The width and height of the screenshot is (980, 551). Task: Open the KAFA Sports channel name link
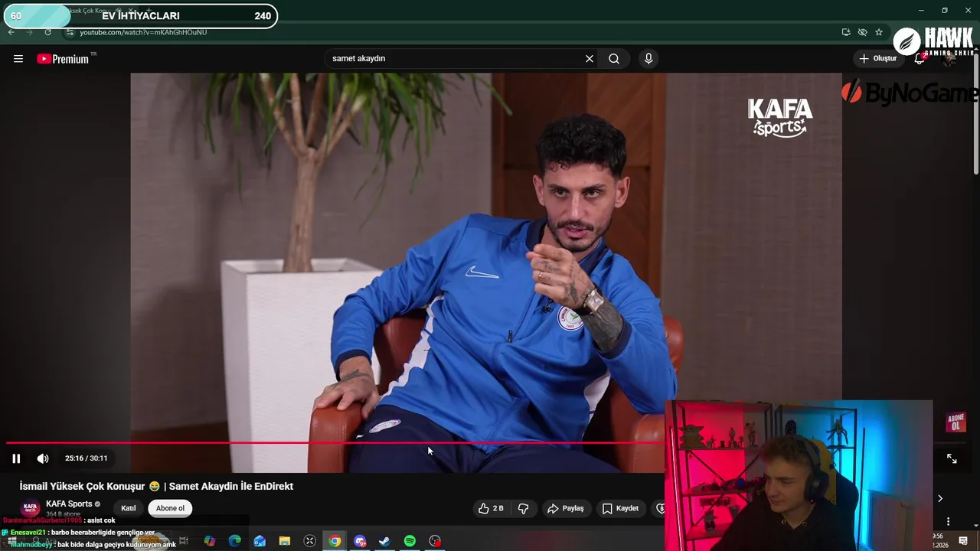coord(69,504)
